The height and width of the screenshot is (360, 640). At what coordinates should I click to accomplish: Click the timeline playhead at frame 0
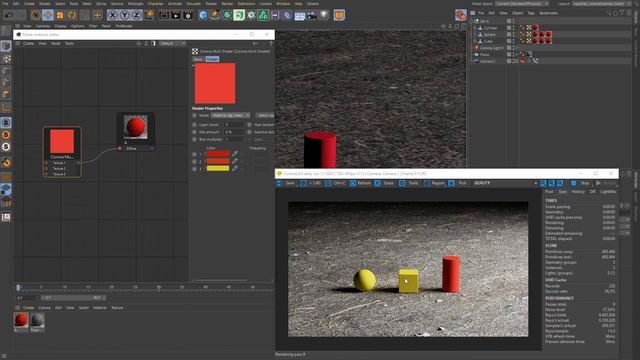click(18, 287)
